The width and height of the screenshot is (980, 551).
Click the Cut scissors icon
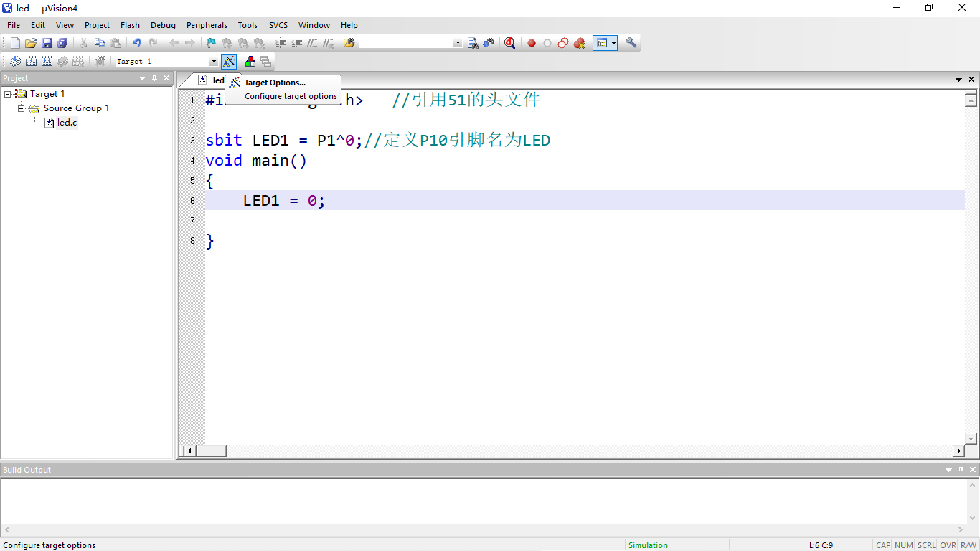click(84, 43)
